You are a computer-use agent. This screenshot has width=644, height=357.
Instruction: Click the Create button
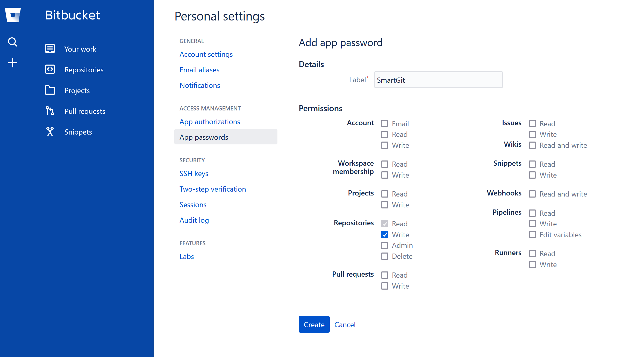pos(314,324)
